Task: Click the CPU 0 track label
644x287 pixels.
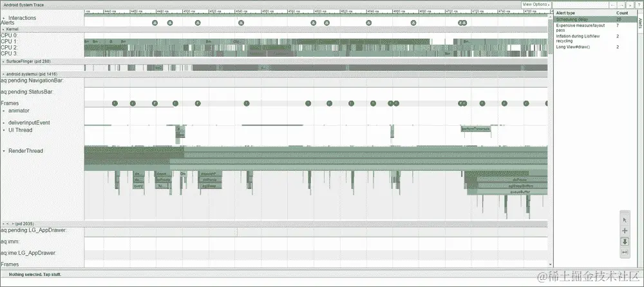Action: click(8, 35)
